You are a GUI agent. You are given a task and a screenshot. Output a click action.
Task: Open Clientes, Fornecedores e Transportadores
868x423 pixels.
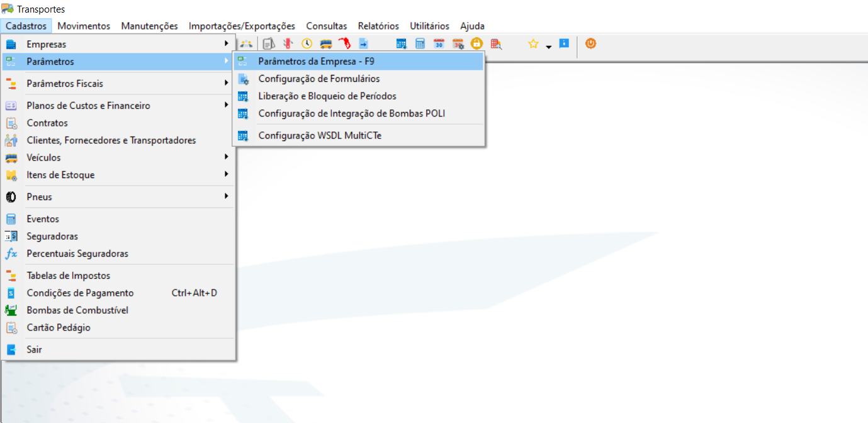pyautogui.click(x=118, y=140)
